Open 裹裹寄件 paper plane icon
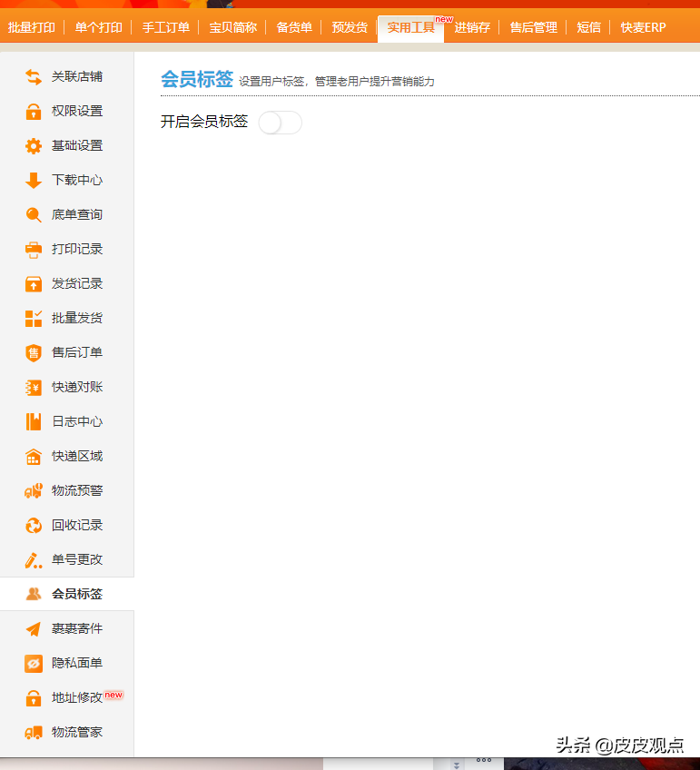 [34, 629]
